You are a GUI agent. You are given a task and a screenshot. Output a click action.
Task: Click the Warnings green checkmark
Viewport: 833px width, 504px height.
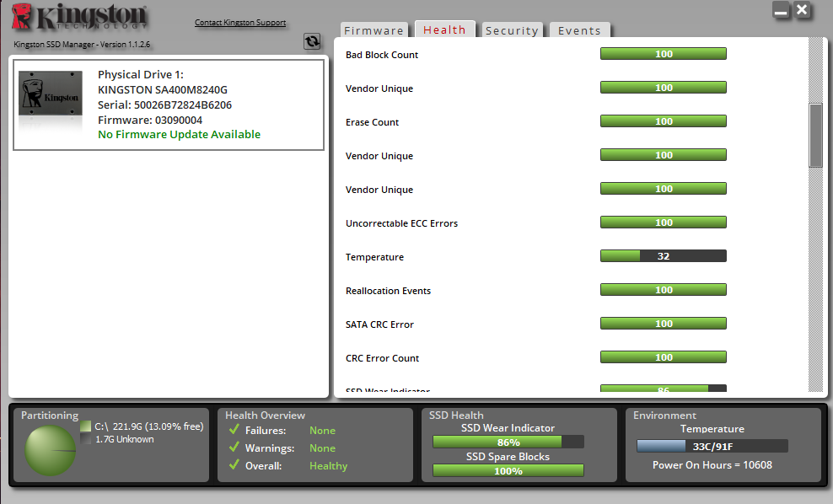pyautogui.click(x=234, y=448)
